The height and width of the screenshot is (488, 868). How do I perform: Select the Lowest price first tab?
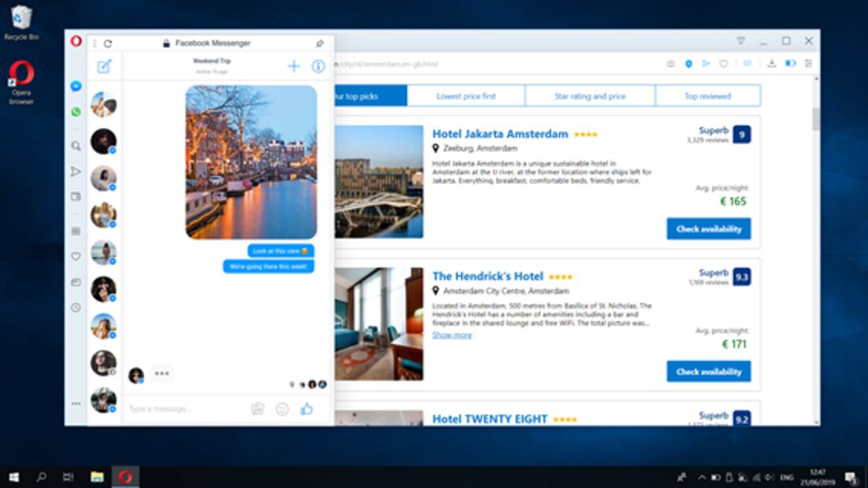tap(466, 96)
